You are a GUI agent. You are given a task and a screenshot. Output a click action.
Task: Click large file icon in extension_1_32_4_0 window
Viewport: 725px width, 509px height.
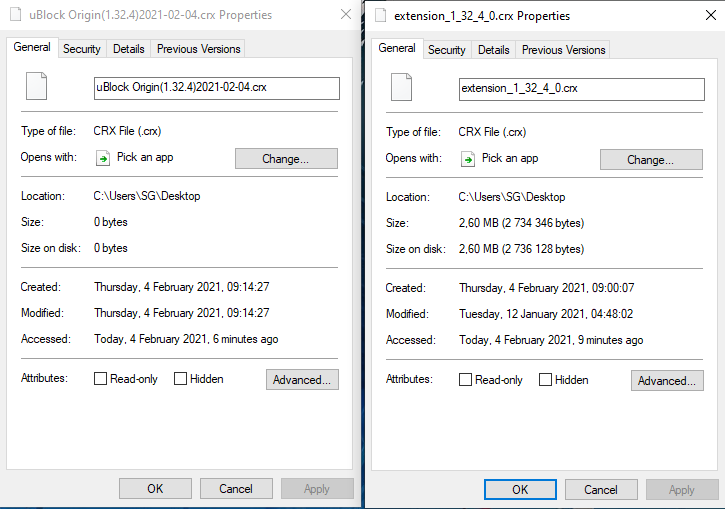click(x=401, y=87)
